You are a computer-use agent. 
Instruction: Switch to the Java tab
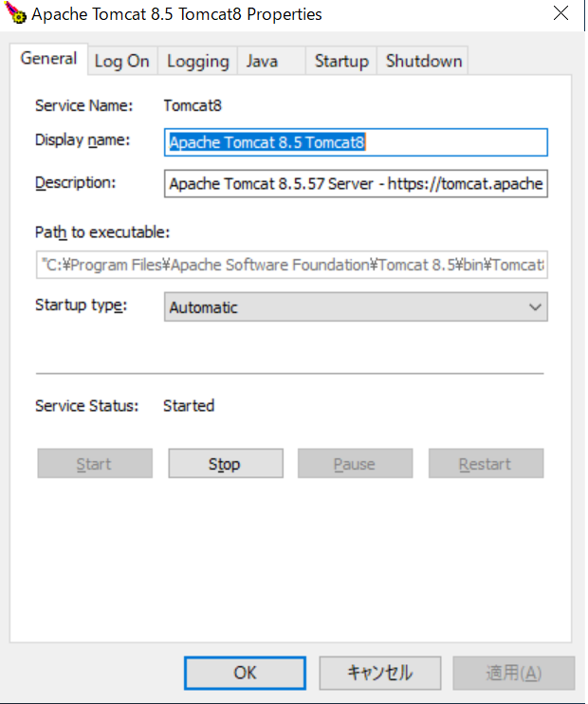[271, 61]
